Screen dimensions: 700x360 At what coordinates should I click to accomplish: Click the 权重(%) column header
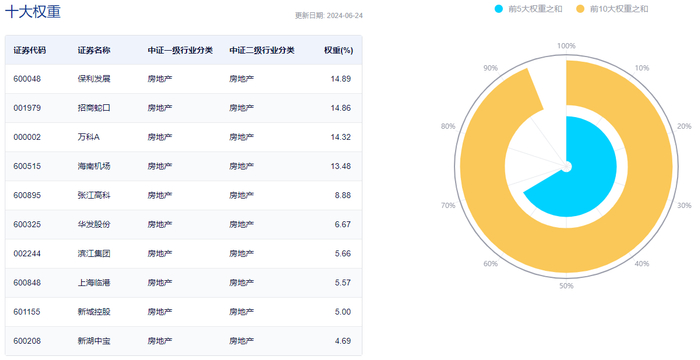338,50
